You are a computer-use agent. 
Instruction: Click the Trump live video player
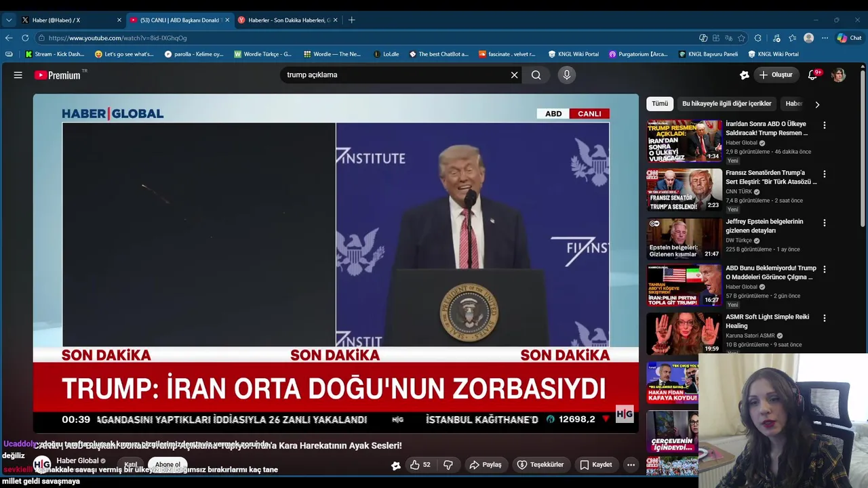(x=336, y=263)
